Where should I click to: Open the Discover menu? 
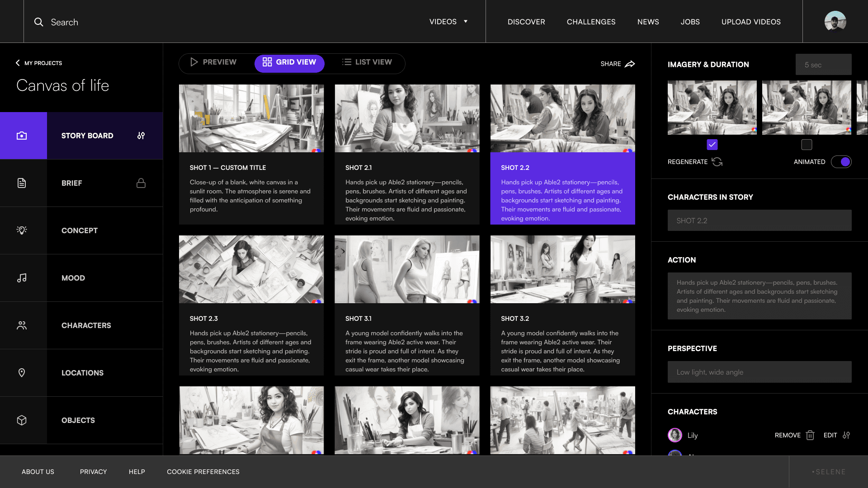point(526,22)
